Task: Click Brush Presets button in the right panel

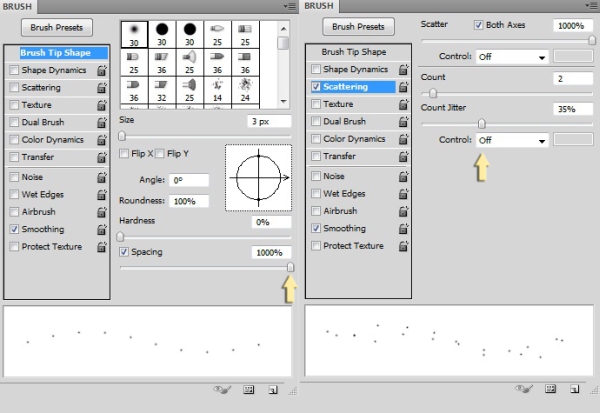Action: (x=357, y=27)
